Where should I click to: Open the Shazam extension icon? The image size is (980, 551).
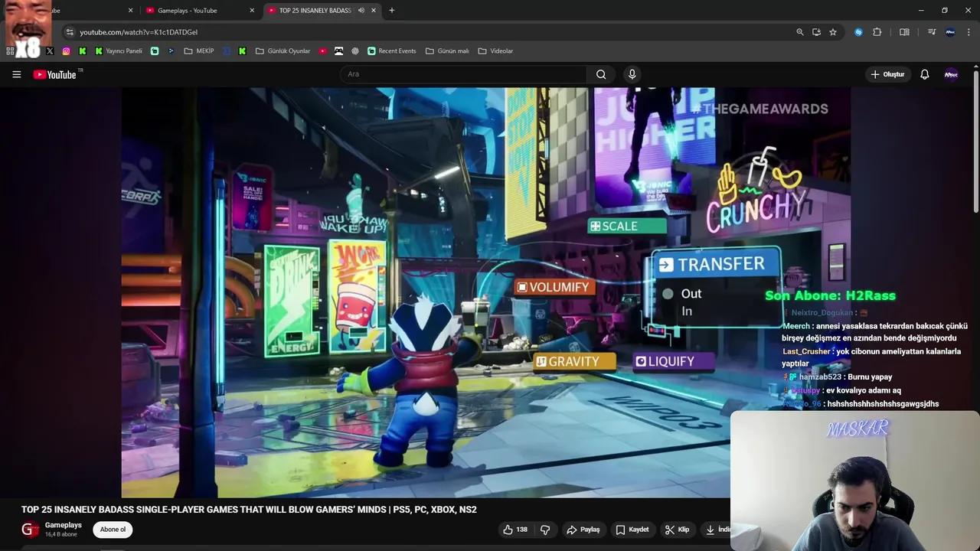point(858,32)
